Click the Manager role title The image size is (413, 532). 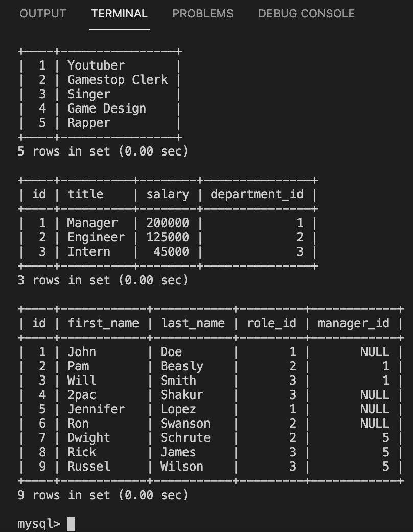(93, 223)
